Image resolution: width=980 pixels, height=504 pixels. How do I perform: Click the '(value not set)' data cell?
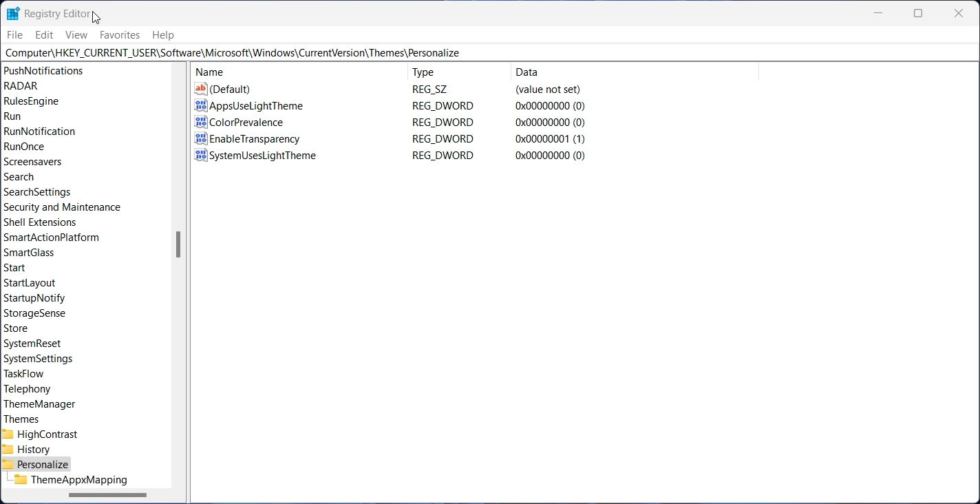coord(548,89)
